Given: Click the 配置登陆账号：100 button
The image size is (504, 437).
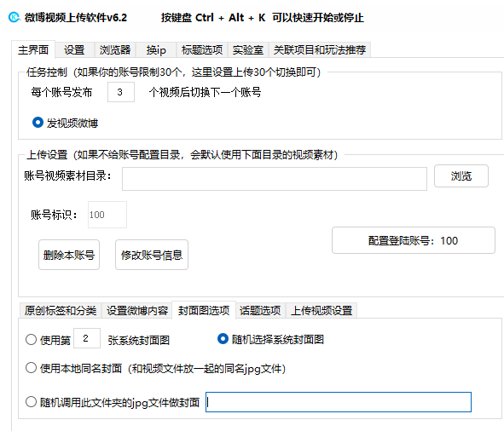Looking at the screenshot, I should pyautogui.click(x=414, y=240).
